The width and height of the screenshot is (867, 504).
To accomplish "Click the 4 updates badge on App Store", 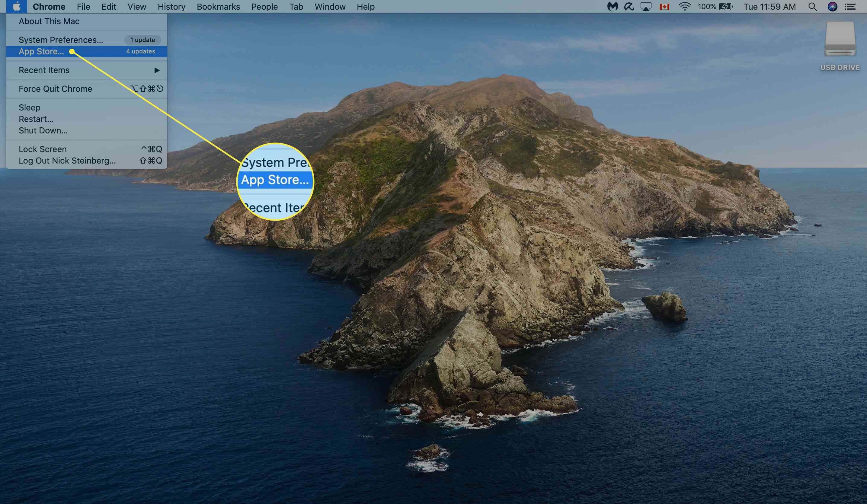I will [x=140, y=51].
